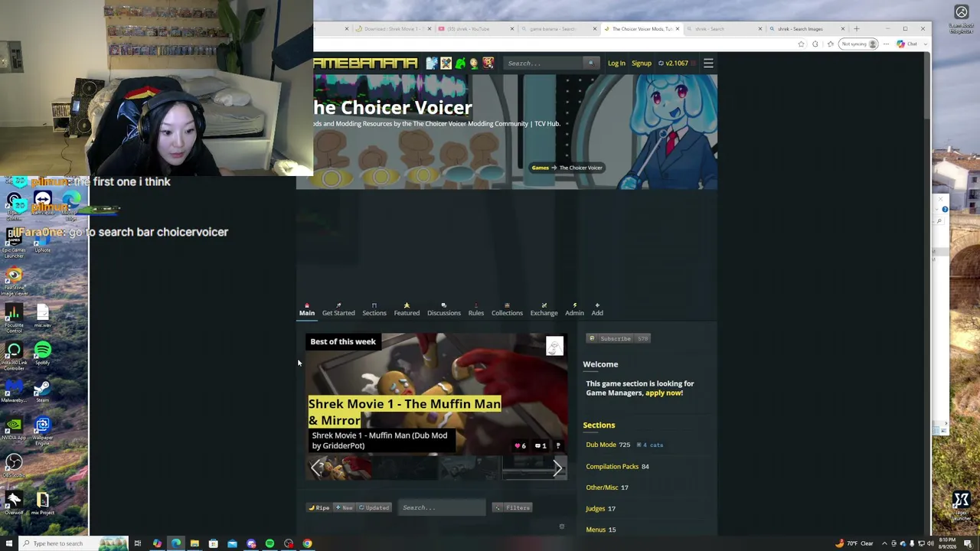The image size is (980, 551).
Task: Select the Ripe sort option
Action: [x=319, y=507]
